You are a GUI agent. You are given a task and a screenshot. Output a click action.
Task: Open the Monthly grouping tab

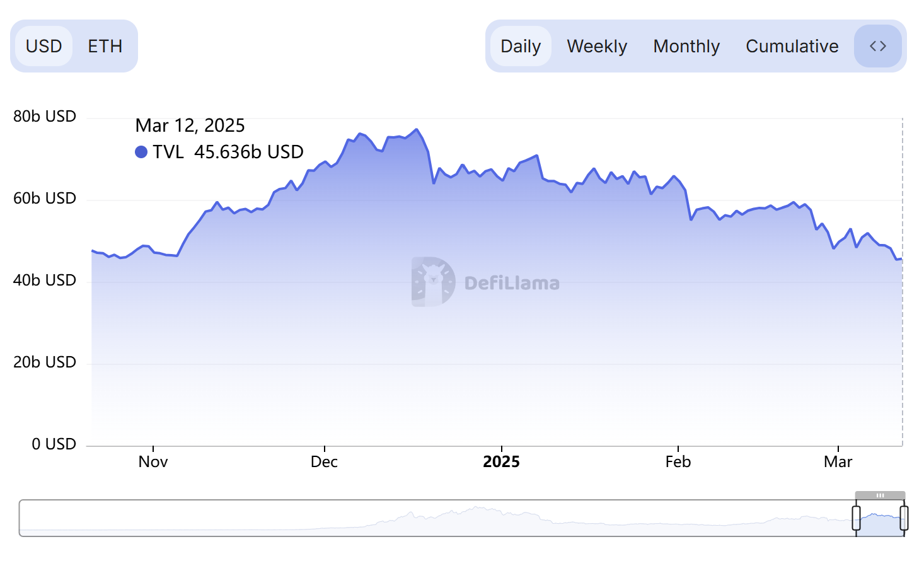click(x=686, y=46)
